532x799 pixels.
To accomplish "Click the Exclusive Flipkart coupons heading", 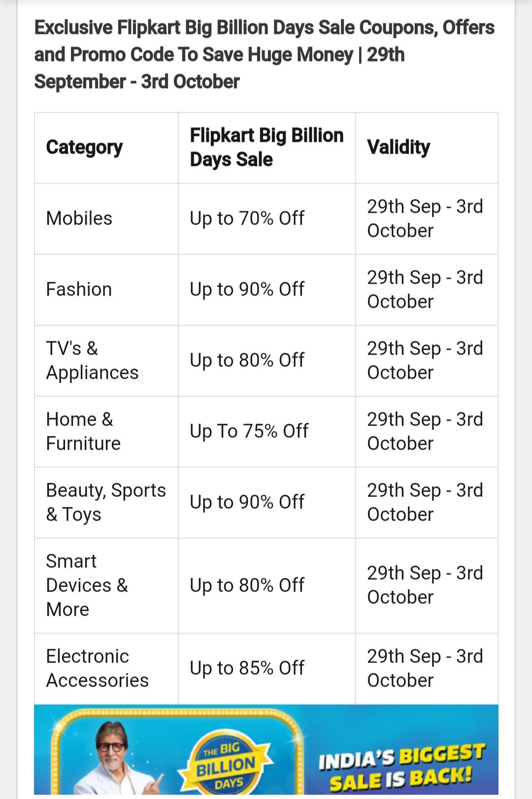I will 265,55.
